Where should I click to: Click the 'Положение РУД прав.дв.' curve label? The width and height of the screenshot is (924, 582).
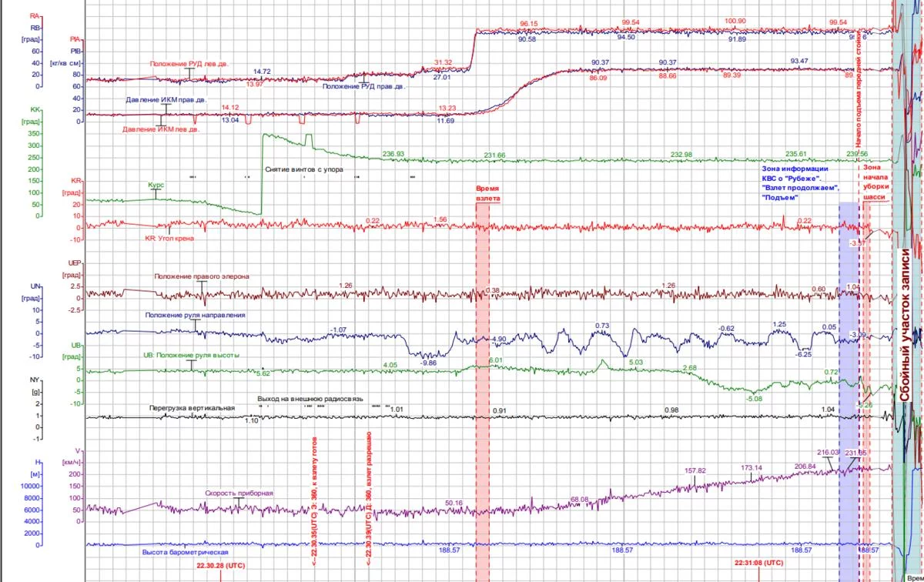(x=364, y=87)
